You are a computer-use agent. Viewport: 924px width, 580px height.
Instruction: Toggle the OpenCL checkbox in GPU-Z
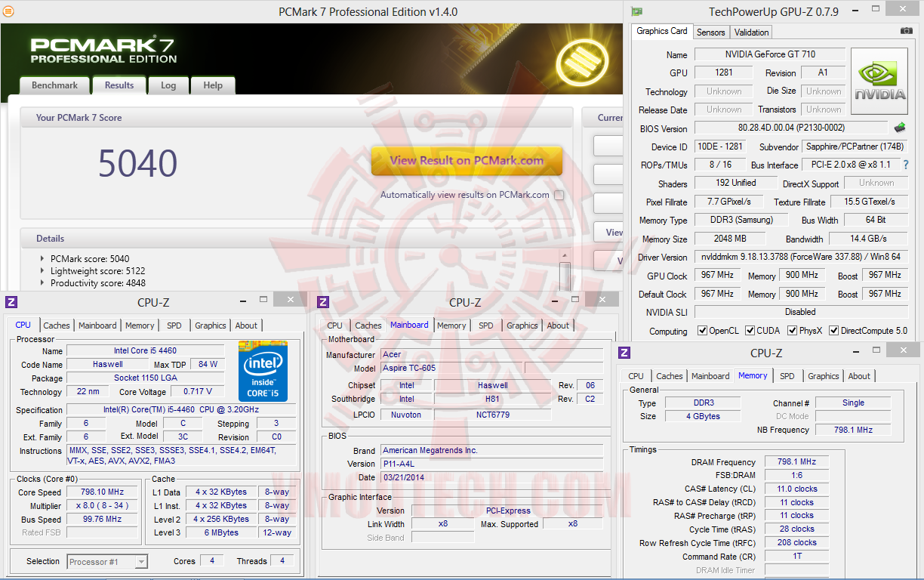tap(703, 331)
